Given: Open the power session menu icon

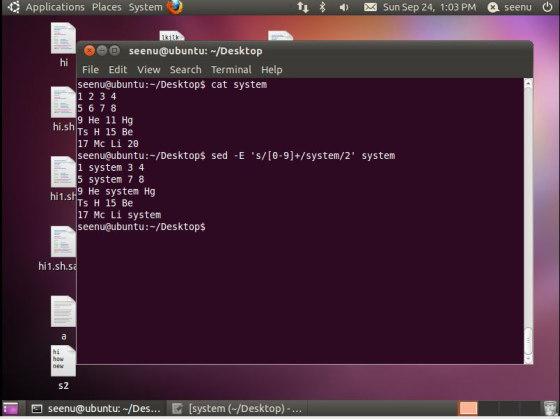Looking at the screenshot, I should (x=547, y=7).
